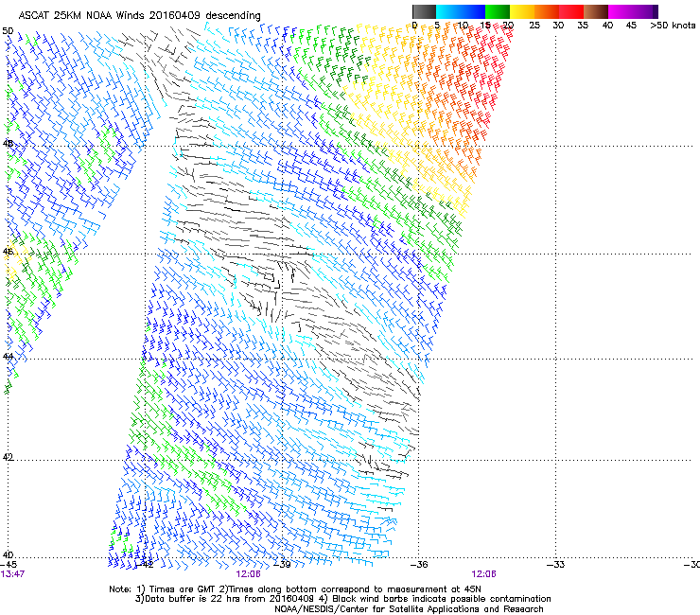The height and width of the screenshot is (615, 700).
Task: Click the green 15-20 knots legend swatch
Action: [x=498, y=11]
